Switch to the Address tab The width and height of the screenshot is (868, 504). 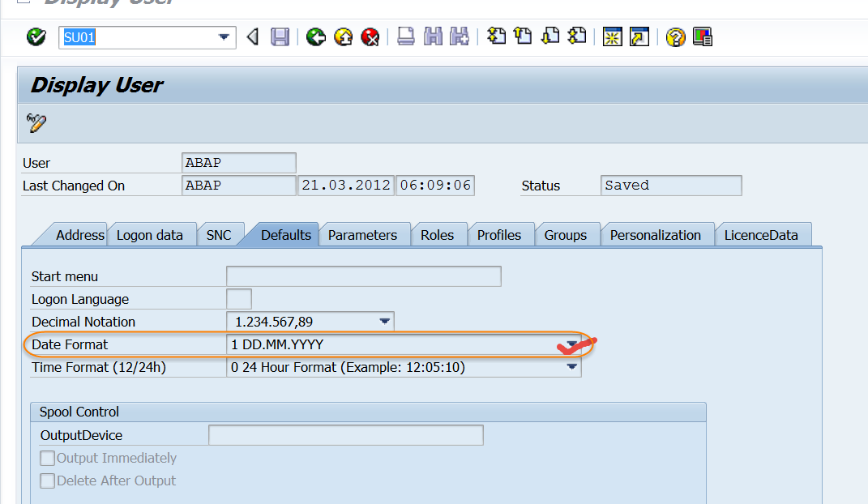point(79,235)
